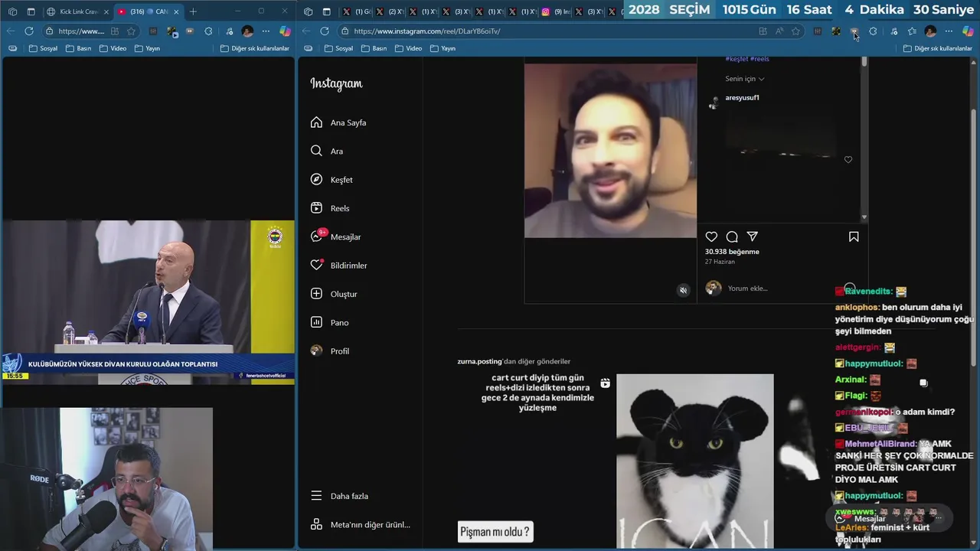
Task: Click Oluştur to create a post
Action: coord(334,294)
